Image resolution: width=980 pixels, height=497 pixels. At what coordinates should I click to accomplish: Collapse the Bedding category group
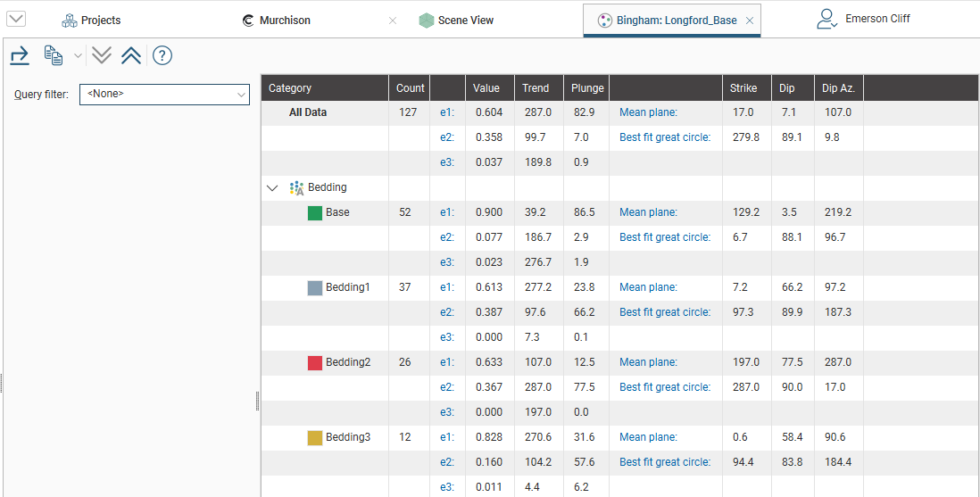[272, 187]
